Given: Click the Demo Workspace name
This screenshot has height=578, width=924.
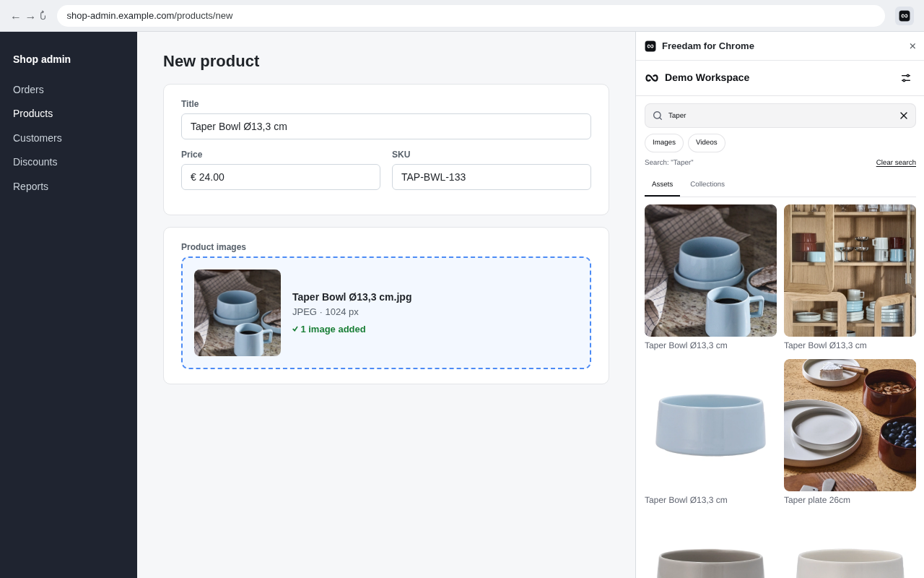Looking at the screenshot, I should (x=707, y=77).
